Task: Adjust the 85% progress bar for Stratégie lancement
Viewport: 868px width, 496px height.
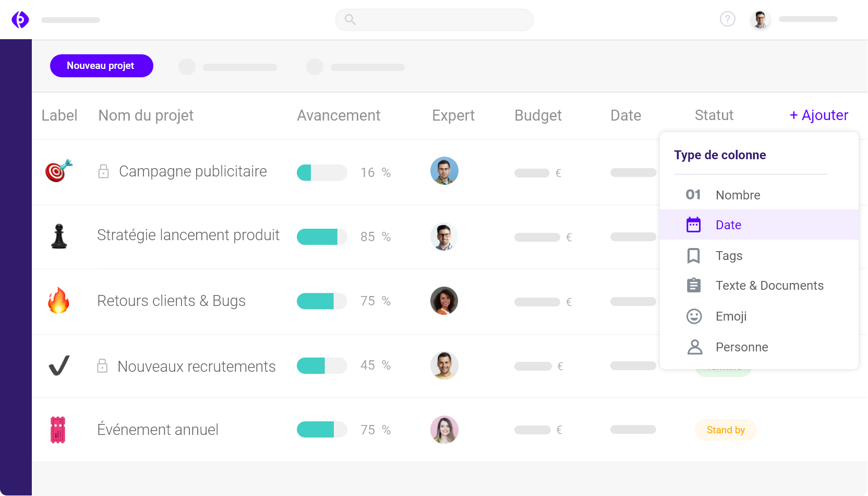Action: pyautogui.click(x=321, y=237)
